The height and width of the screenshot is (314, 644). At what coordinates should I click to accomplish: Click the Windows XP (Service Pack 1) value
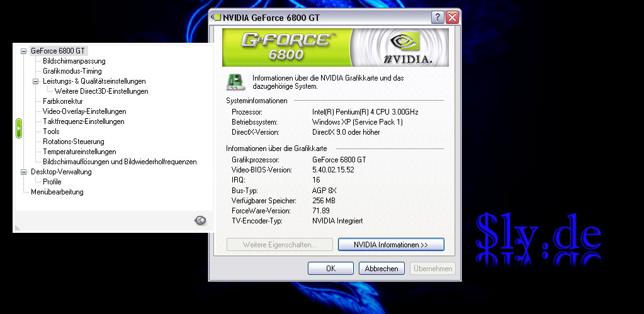click(358, 122)
